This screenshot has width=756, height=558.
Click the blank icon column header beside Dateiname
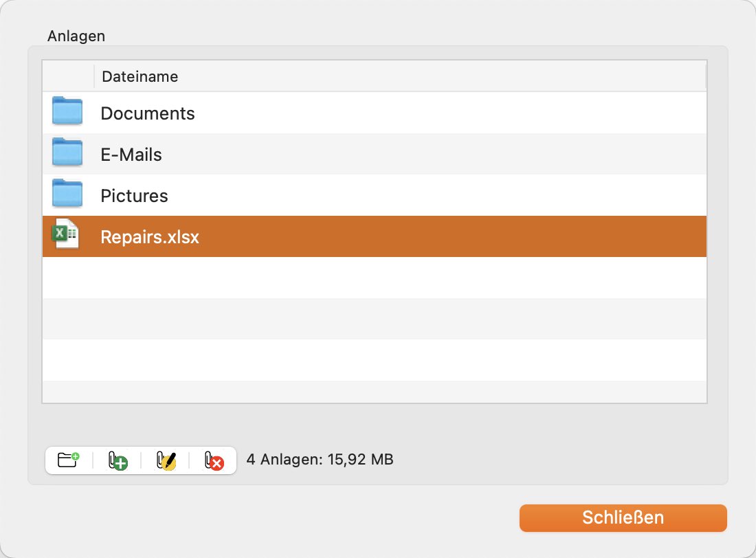click(x=68, y=76)
